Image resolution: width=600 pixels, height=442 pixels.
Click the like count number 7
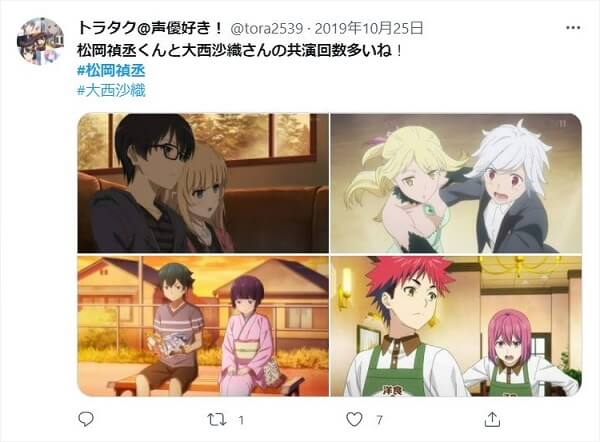(x=379, y=420)
